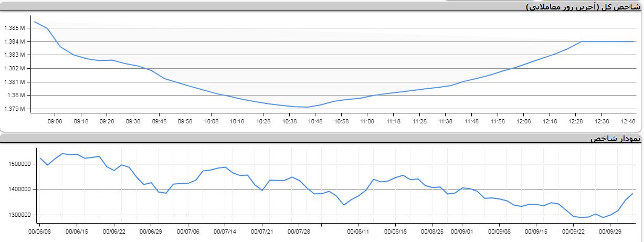This screenshot has height=242, width=644.
Task: Click the 00/08/11 date tick label
Action: tap(358, 230)
